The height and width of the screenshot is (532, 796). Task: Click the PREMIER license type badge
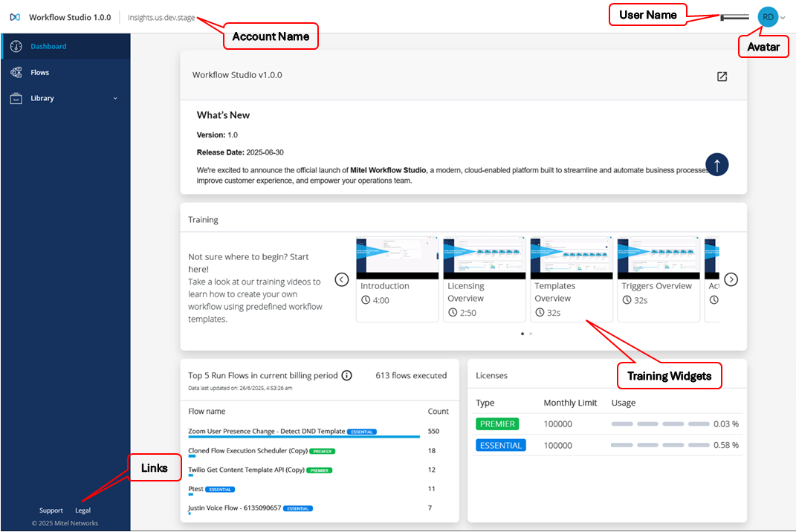tap(497, 424)
